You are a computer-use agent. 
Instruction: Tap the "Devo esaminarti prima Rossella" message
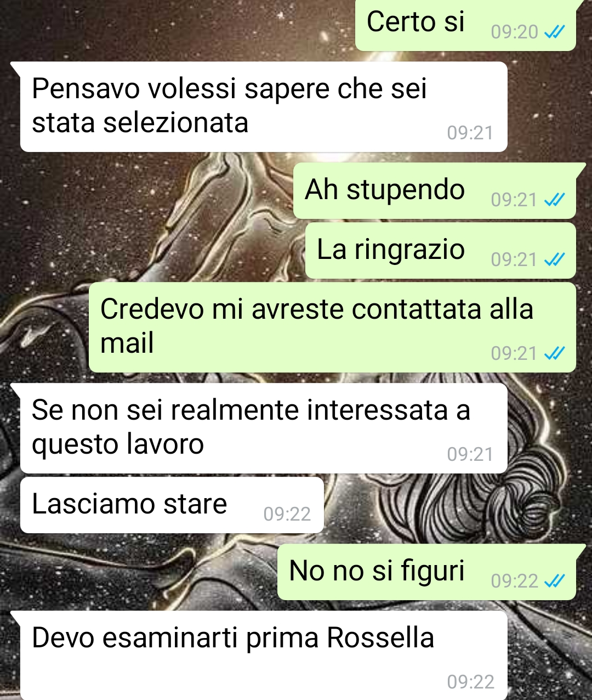click(x=264, y=656)
